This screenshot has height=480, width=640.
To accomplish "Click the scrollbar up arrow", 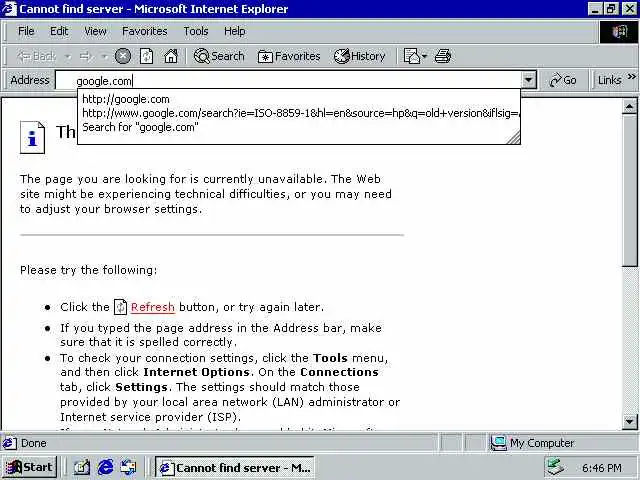I will coord(629,107).
